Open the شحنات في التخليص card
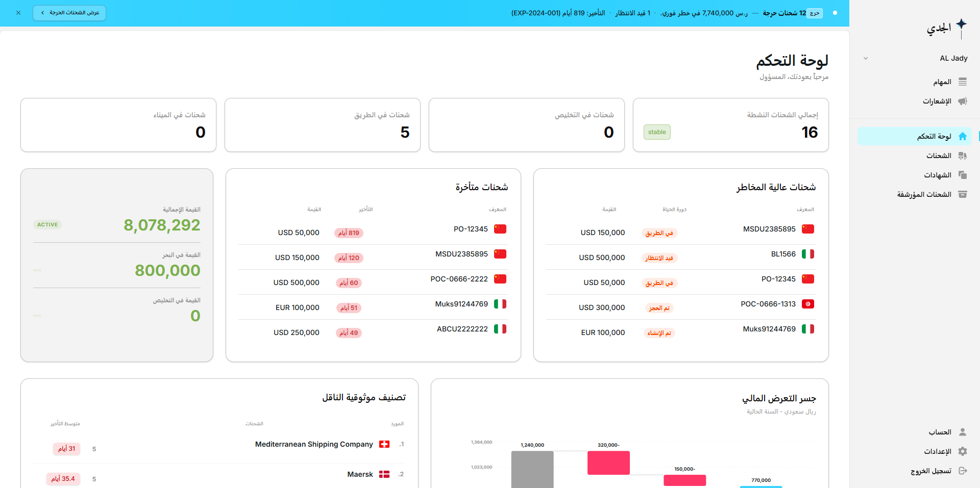This screenshot has height=488, width=980. [x=527, y=125]
